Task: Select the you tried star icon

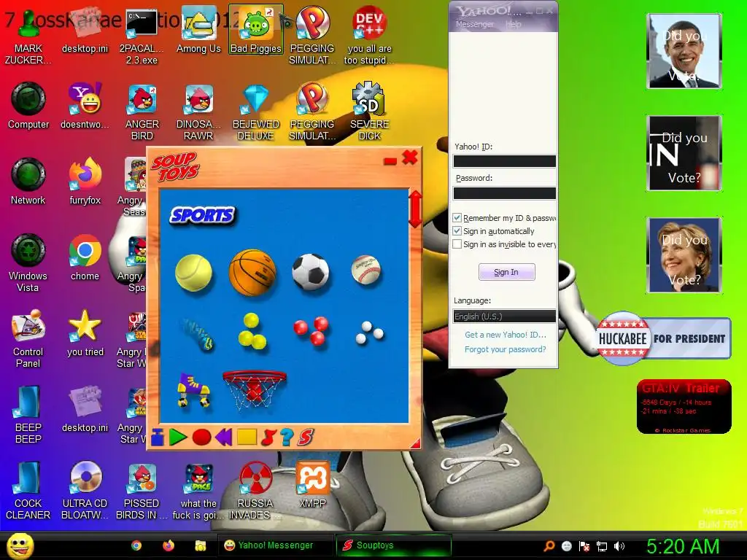Action: click(x=85, y=332)
